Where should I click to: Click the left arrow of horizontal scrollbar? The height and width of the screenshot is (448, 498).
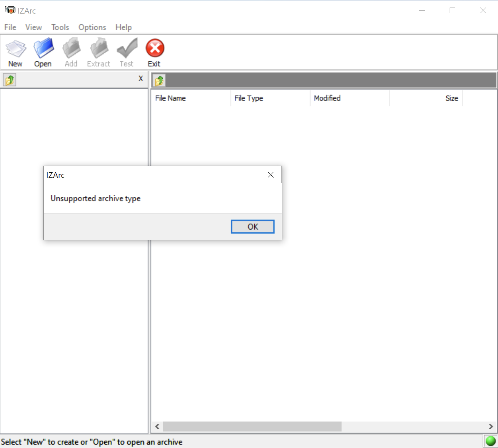[157, 426]
